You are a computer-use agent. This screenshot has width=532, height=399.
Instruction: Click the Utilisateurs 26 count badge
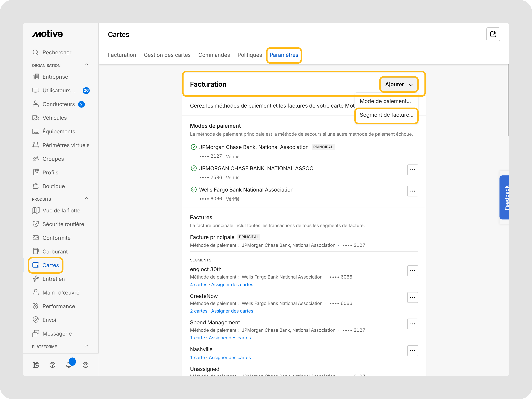[86, 90]
